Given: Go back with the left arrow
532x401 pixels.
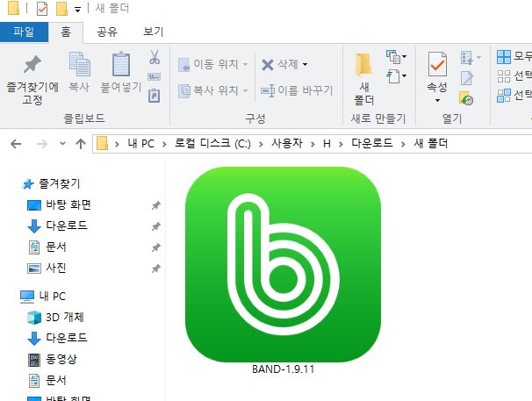Looking at the screenshot, I should (16, 144).
